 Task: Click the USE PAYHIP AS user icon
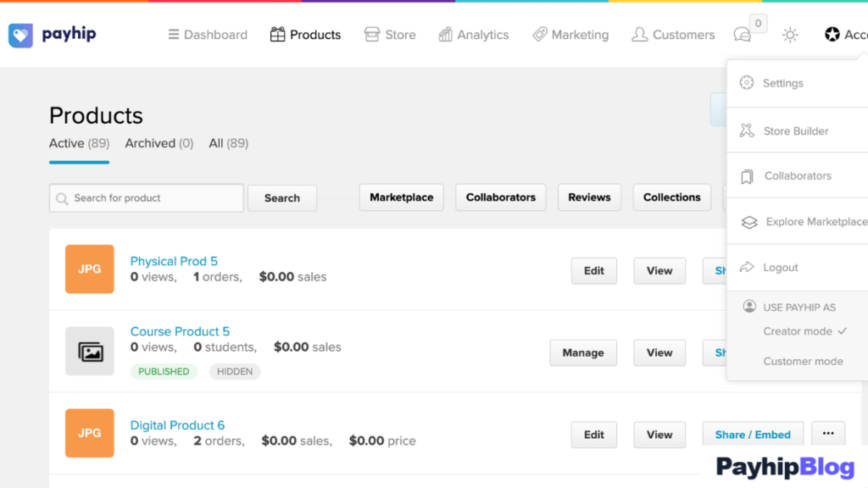749,307
